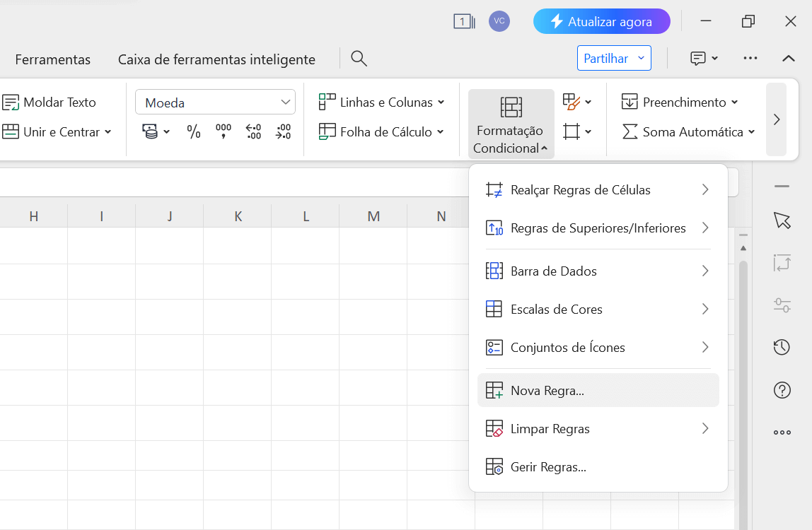Click the Atualizar agora button

point(601,22)
